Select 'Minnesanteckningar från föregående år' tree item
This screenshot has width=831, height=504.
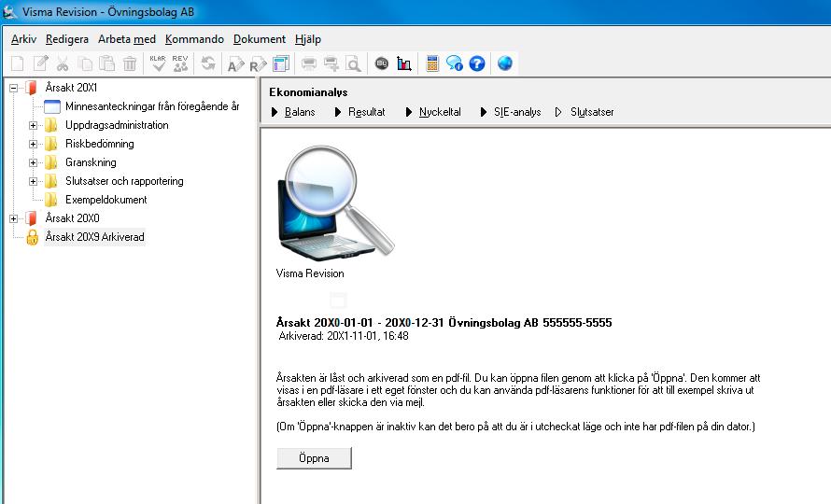coord(152,106)
